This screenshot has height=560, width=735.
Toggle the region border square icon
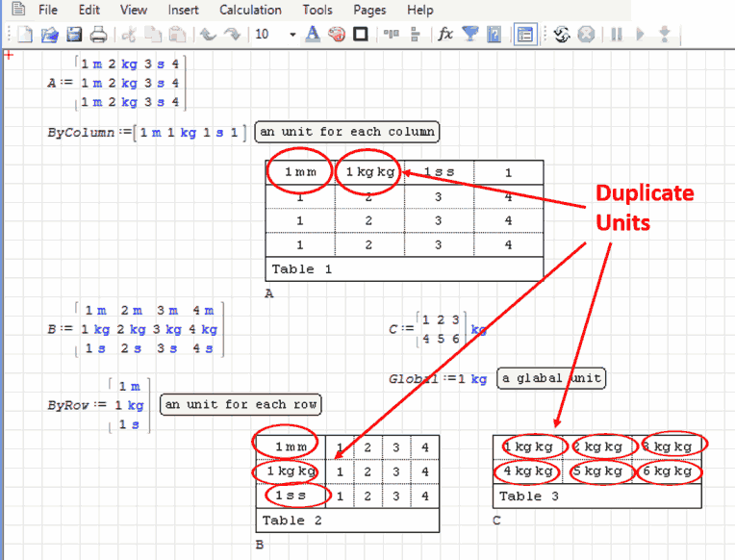361,35
